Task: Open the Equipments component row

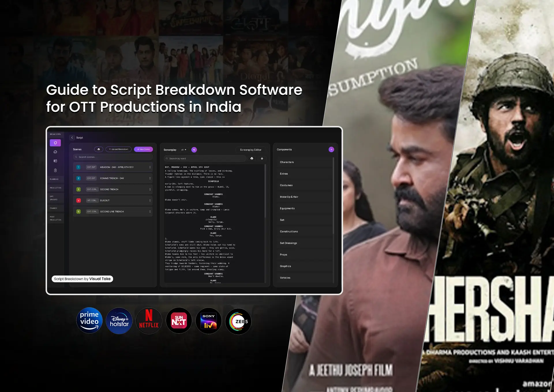Action: click(x=304, y=208)
